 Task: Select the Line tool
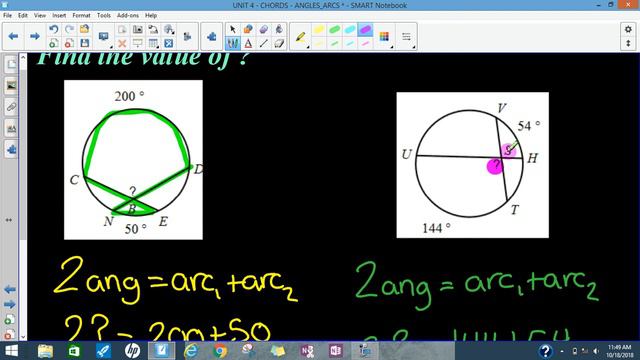(x=263, y=43)
